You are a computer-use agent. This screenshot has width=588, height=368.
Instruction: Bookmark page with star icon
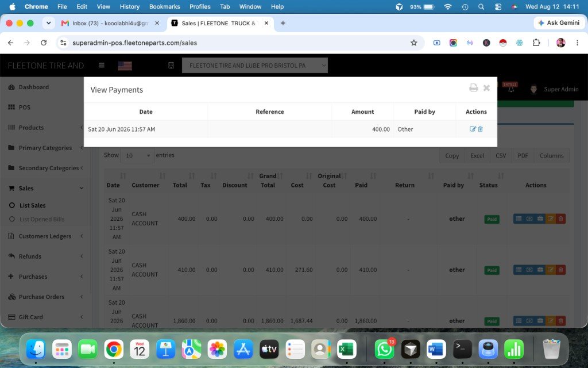[x=413, y=43]
